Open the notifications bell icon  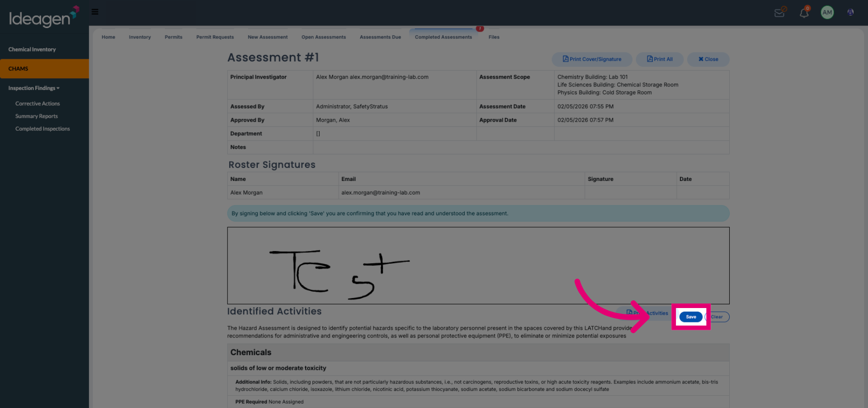point(804,12)
